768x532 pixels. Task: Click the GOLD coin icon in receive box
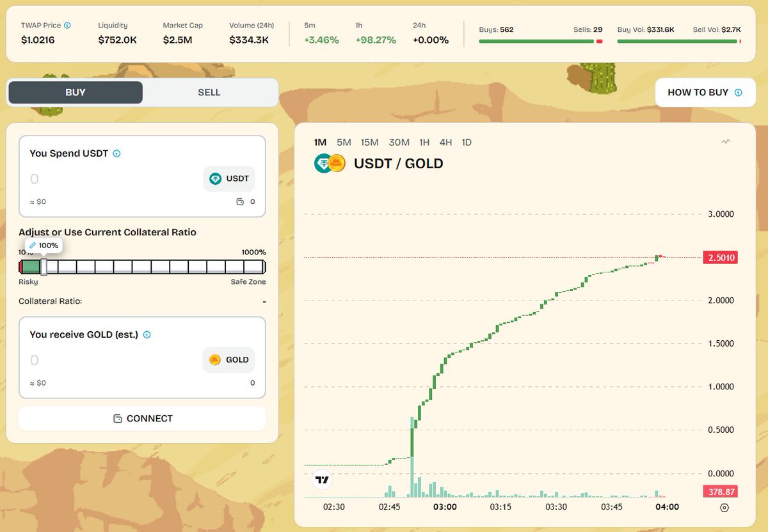click(215, 360)
